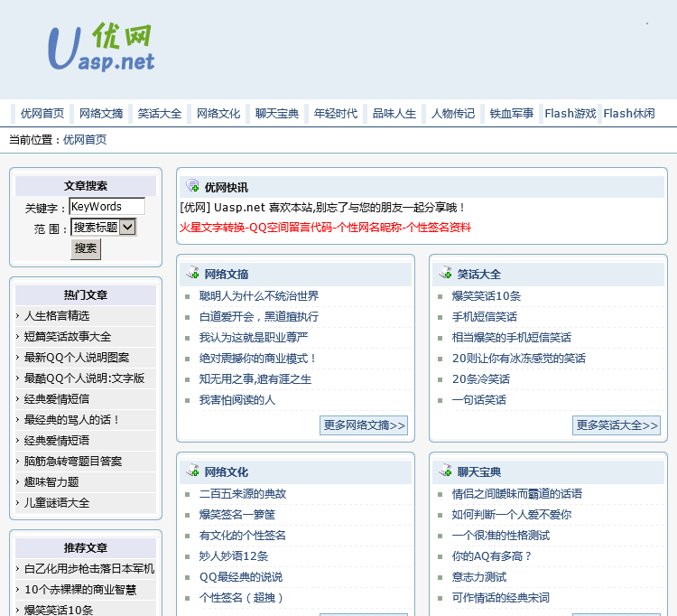The width and height of the screenshot is (677, 616).
Task: Click the 优网首页 breadcrumb link
Action: tap(85, 139)
